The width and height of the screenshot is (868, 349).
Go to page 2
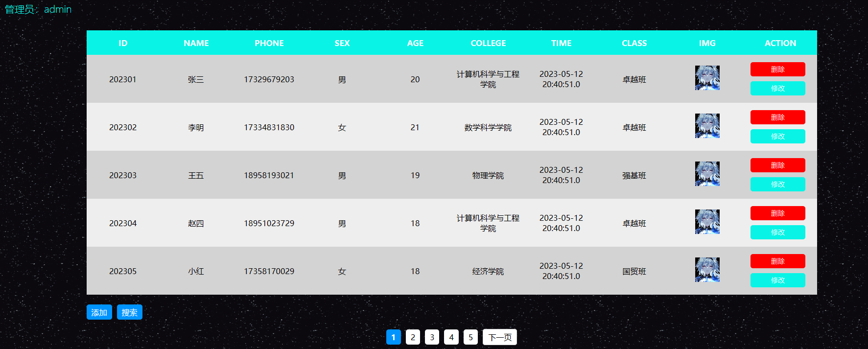point(413,337)
